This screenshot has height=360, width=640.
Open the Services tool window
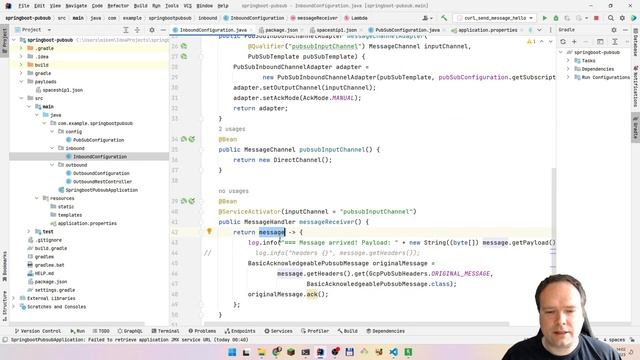click(278, 331)
